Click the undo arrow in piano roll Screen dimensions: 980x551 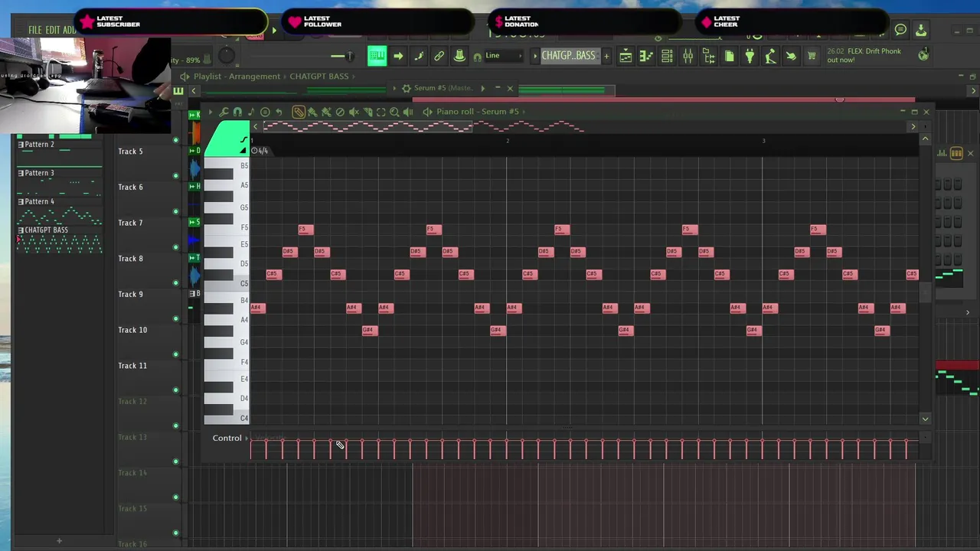(x=279, y=112)
